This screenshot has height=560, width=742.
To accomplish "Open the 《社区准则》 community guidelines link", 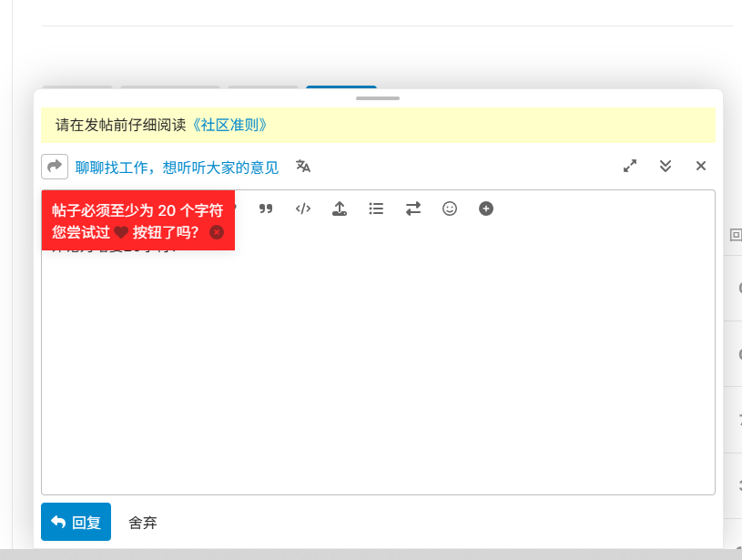I will coord(229,126).
